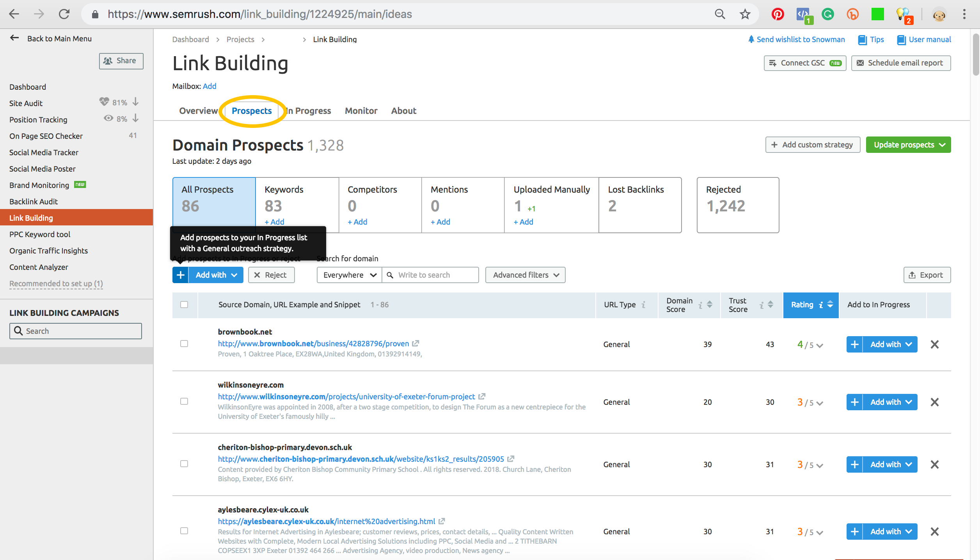Expand Advanced filters dropdown
Screen dimensions: 980x560
(x=525, y=275)
